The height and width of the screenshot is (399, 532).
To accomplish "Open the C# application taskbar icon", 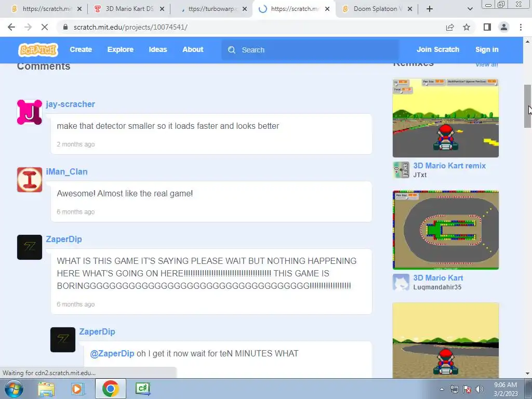I will pyautogui.click(x=142, y=389).
